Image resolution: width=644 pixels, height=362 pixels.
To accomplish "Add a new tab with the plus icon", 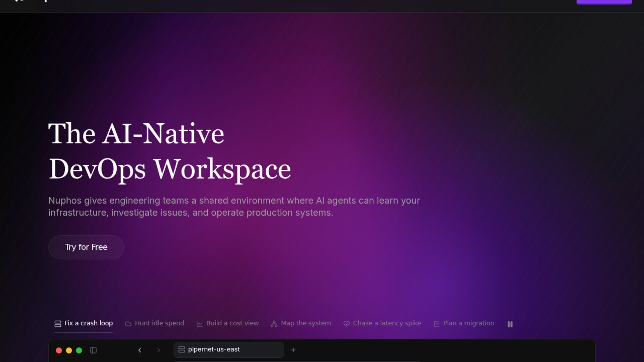I will [293, 350].
